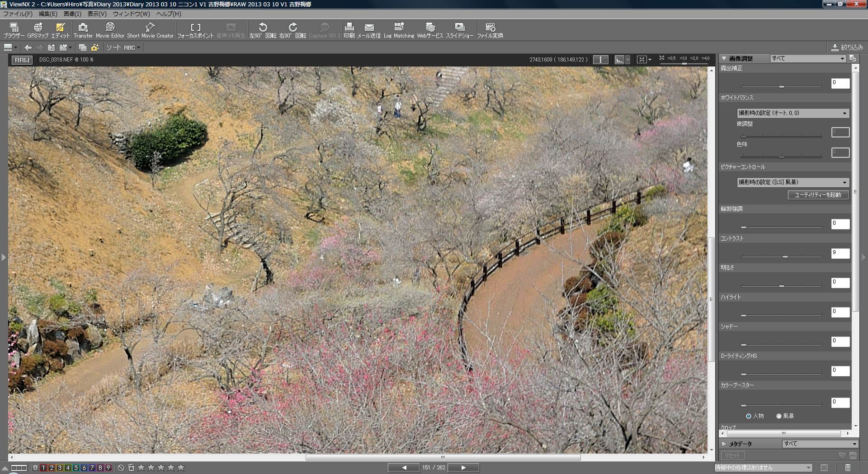Rotate image 90° right (右90°回転)
Screen dimensions: 868x474
click(292, 30)
